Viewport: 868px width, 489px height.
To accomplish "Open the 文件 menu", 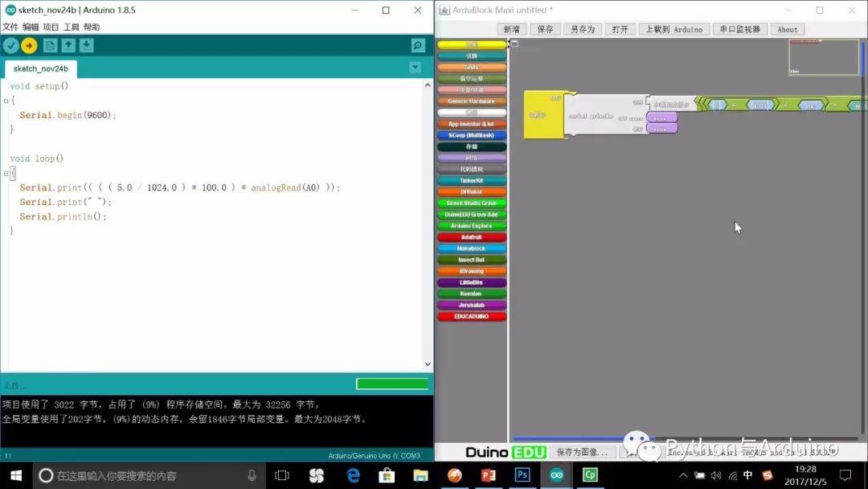I will pos(10,27).
